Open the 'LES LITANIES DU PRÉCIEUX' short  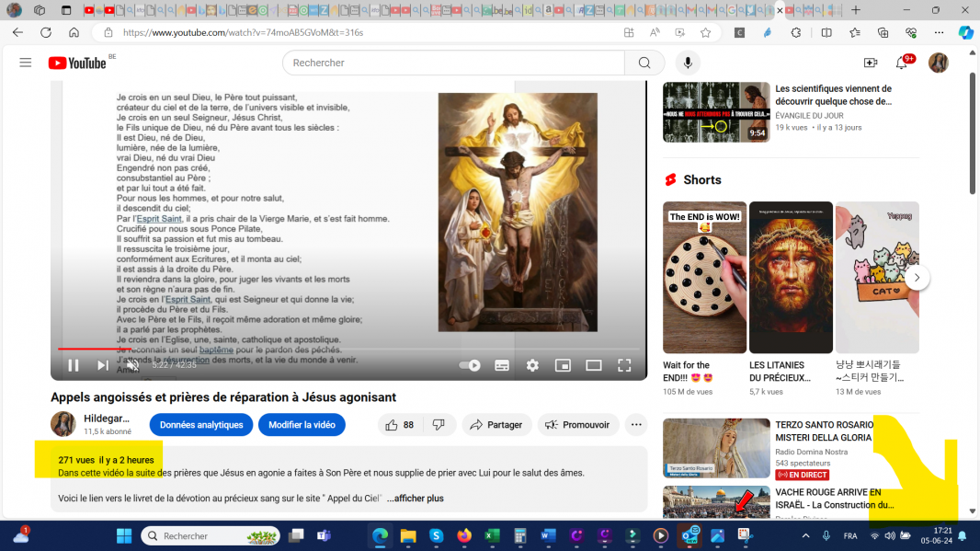[x=791, y=278]
